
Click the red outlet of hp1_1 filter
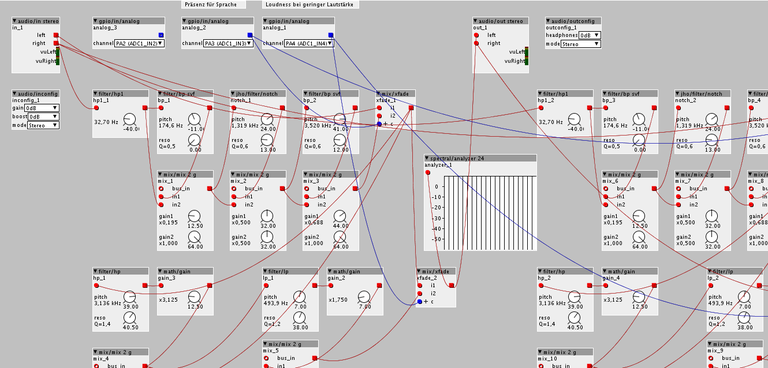point(144,108)
